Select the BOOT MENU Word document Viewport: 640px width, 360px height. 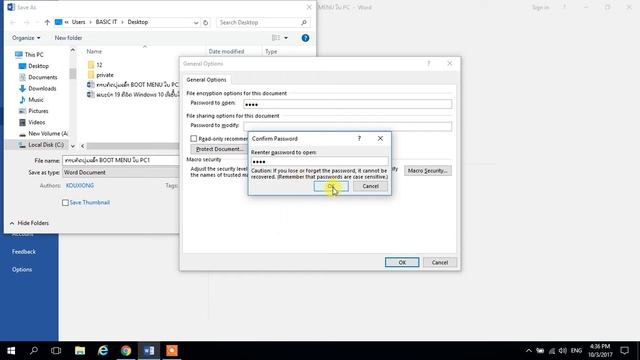[133, 84]
